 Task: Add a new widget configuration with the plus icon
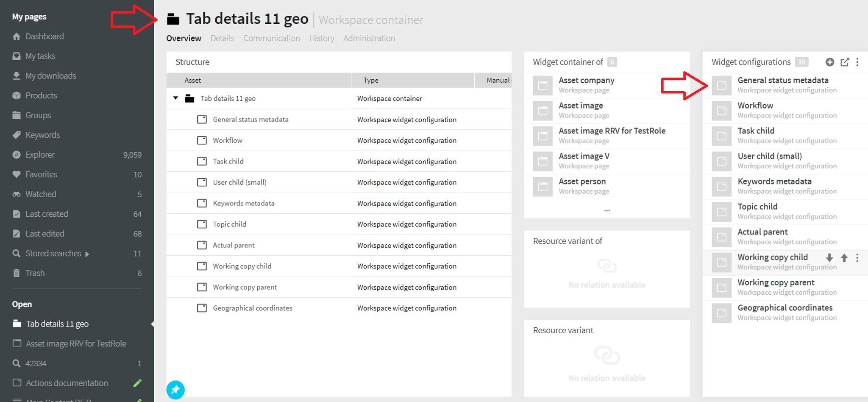[829, 62]
